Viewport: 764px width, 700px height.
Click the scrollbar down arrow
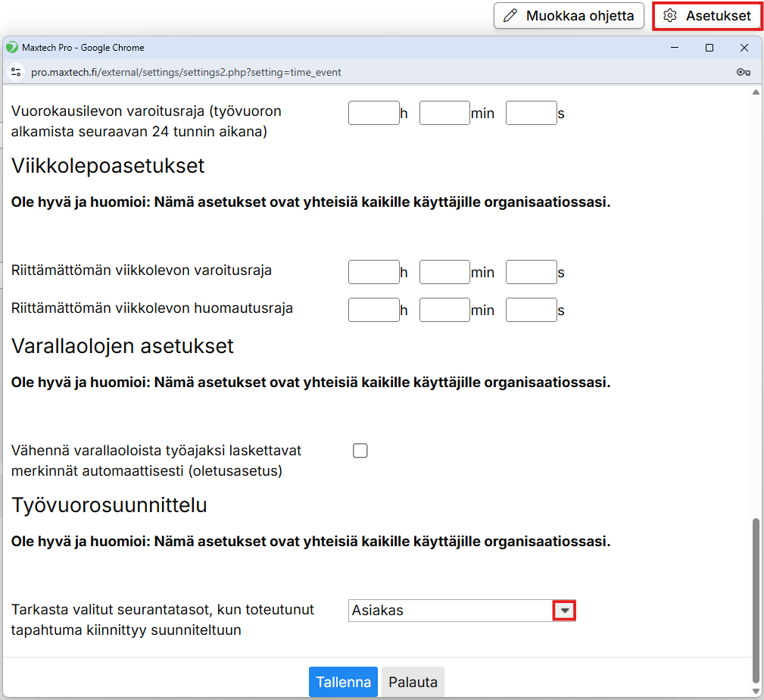[755, 690]
